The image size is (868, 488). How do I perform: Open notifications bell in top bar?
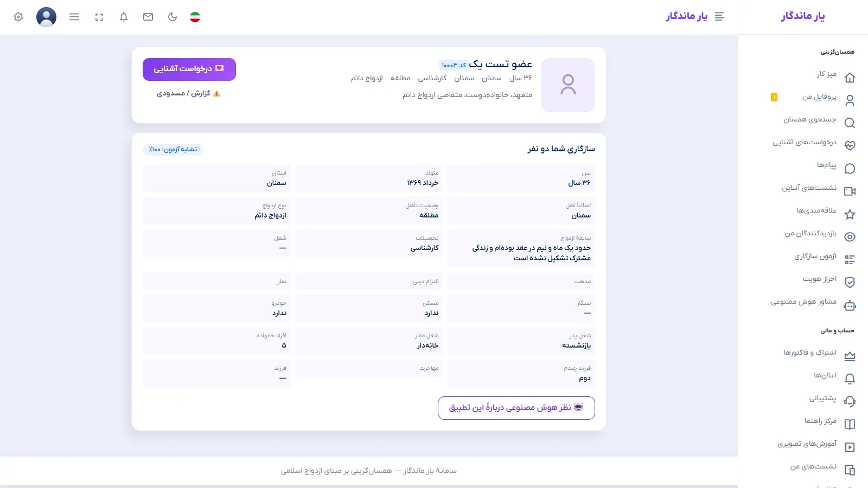click(x=124, y=17)
